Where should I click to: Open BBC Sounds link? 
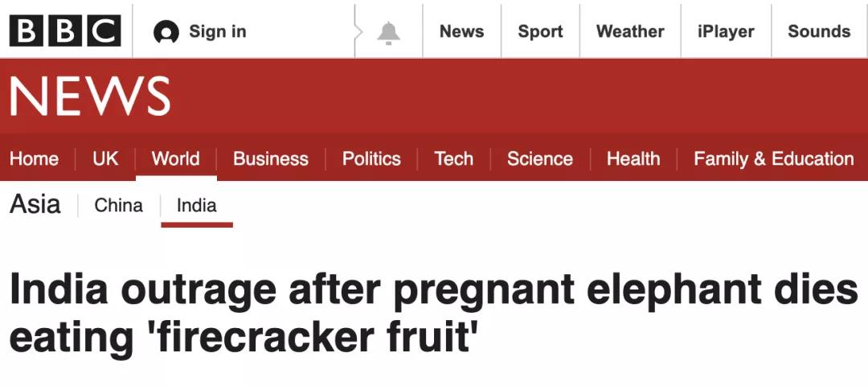pyautogui.click(x=819, y=31)
